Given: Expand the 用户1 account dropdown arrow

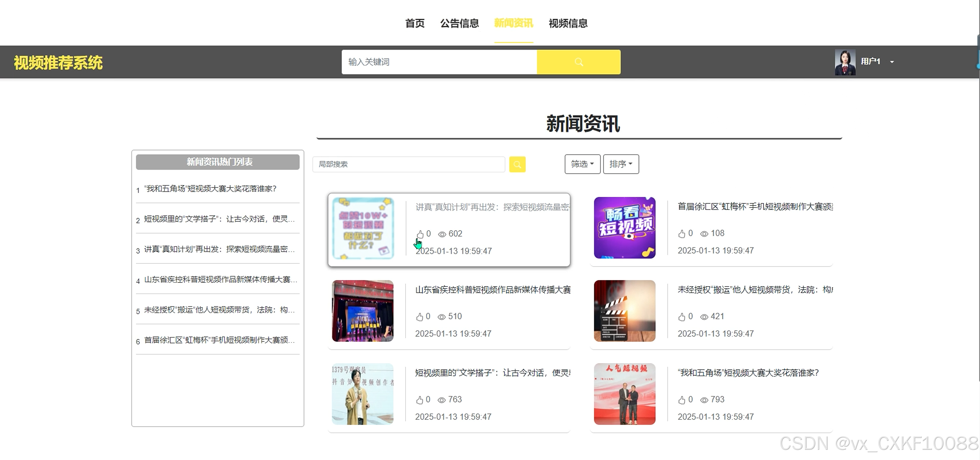Looking at the screenshot, I should coord(892,62).
